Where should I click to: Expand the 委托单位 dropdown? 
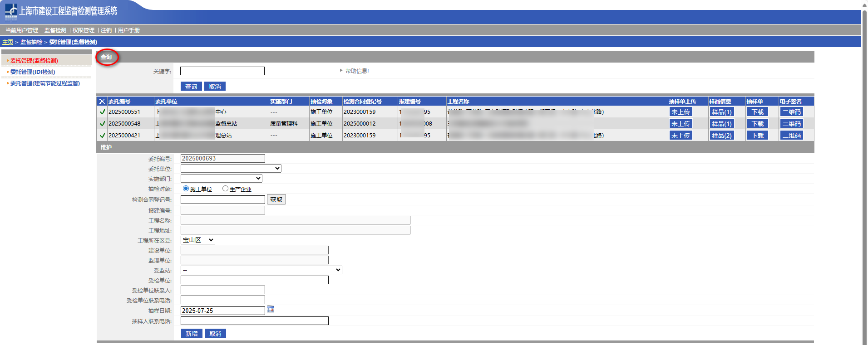pyautogui.click(x=231, y=169)
